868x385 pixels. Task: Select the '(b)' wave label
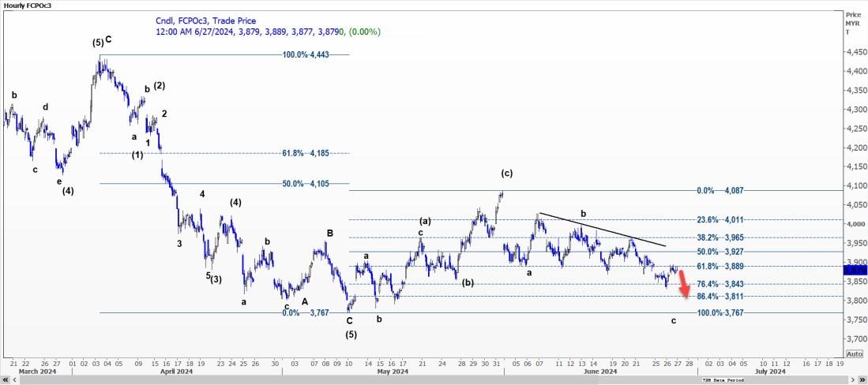click(x=468, y=282)
